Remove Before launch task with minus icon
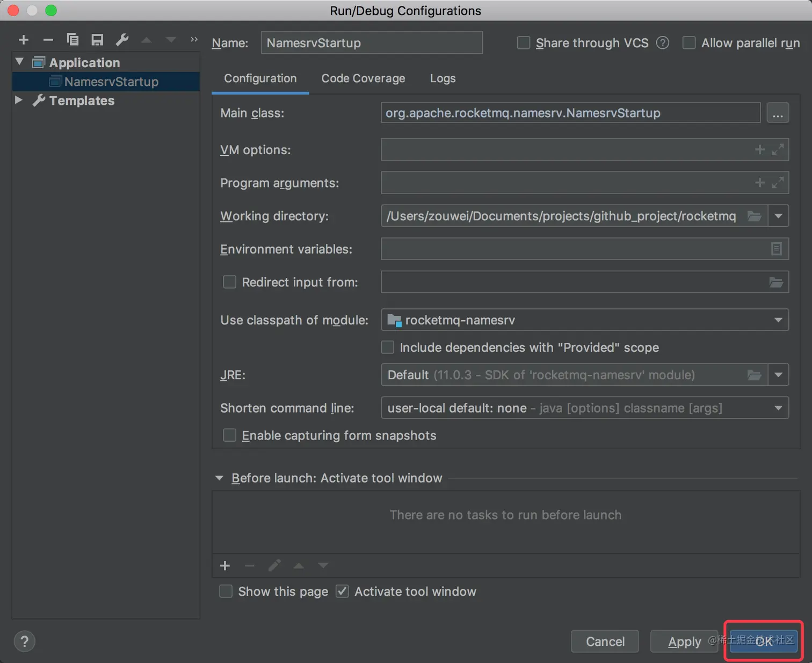This screenshot has width=812, height=663. (x=249, y=565)
